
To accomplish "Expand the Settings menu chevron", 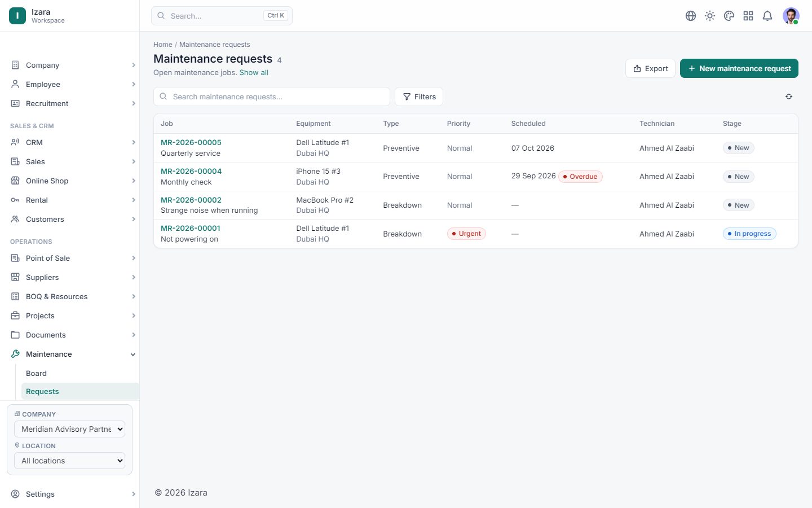I will 134,494.
